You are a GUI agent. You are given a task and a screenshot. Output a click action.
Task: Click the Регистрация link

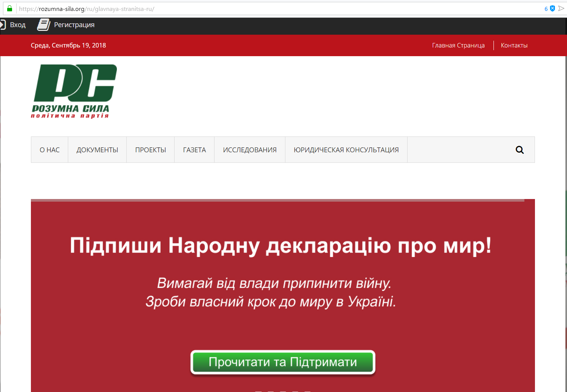(74, 25)
